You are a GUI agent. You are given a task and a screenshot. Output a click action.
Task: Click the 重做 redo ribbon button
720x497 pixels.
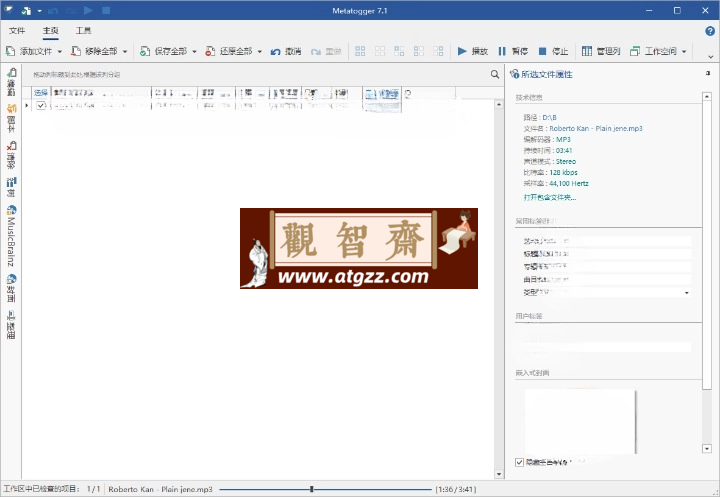pos(326,51)
